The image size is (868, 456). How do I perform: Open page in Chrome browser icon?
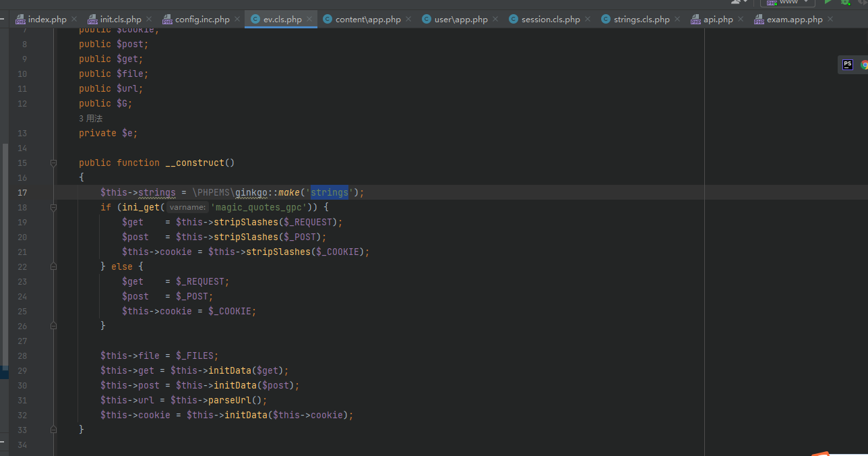[864, 65]
